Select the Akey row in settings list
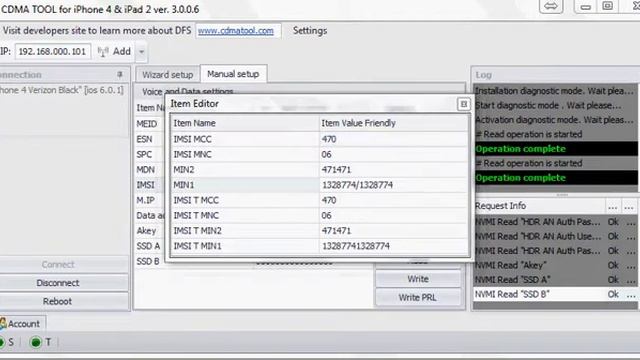Image resolution: width=640 pixels, height=360 pixels. [x=146, y=231]
